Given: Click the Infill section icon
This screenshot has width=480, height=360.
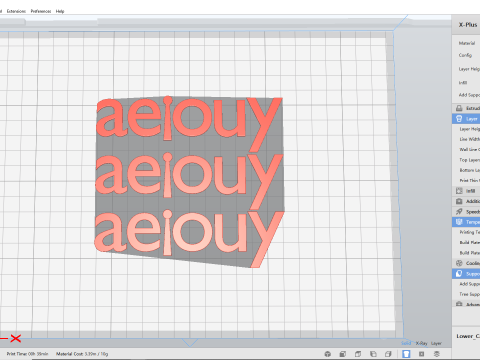Looking at the screenshot, I should coord(459,191).
